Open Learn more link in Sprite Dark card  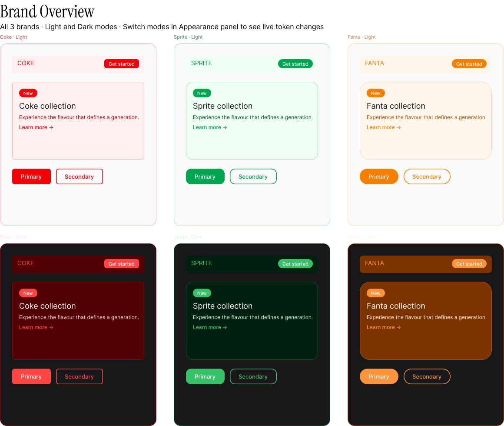pos(210,327)
